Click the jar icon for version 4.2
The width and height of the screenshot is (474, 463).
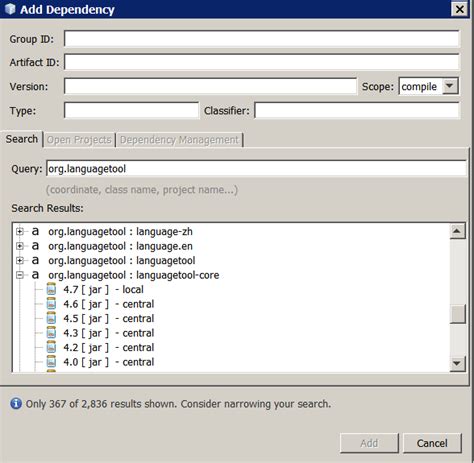[x=51, y=347]
